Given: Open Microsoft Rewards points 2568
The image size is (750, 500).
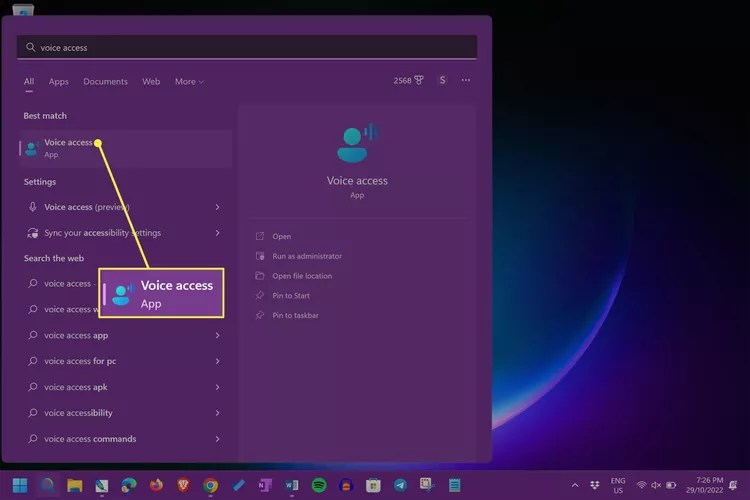Looking at the screenshot, I should [x=408, y=80].
